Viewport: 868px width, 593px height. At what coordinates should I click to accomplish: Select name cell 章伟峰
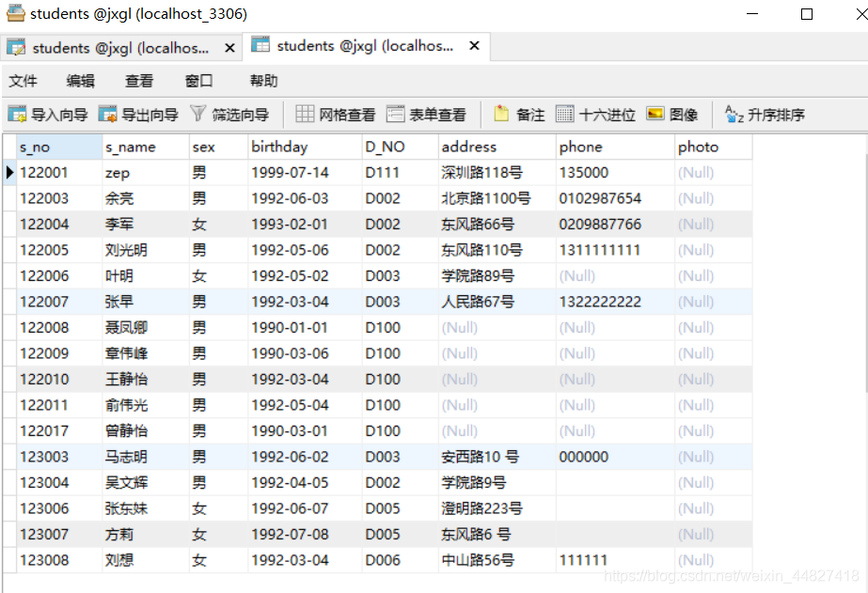tap(146, 353)
